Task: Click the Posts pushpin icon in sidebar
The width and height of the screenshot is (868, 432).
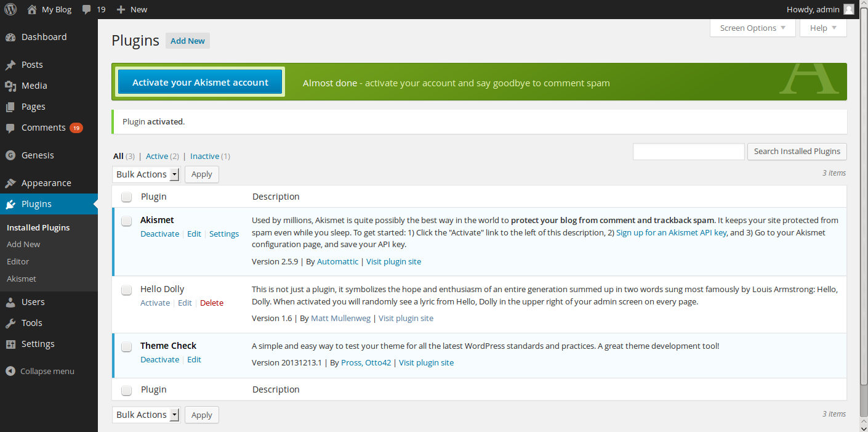Action: click(10, 65)
